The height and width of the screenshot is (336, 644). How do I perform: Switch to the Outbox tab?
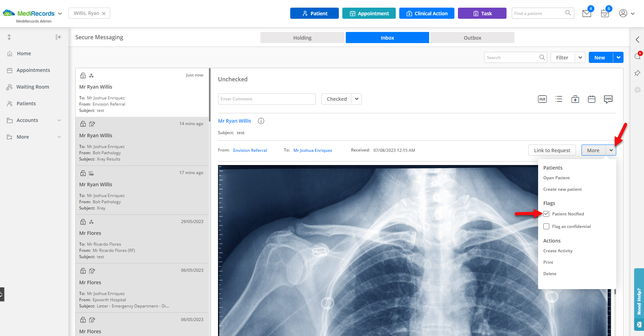472,38
